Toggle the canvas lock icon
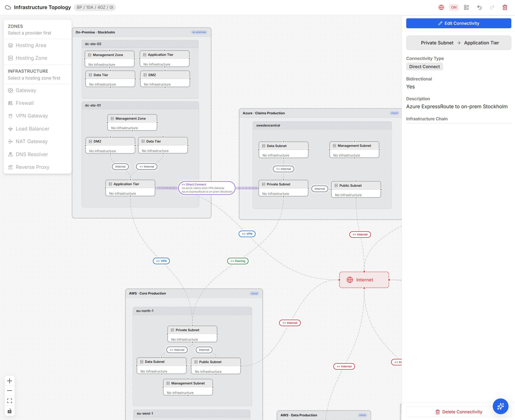Viewport: 515px width, 420px height. click(x=9, y=411)
